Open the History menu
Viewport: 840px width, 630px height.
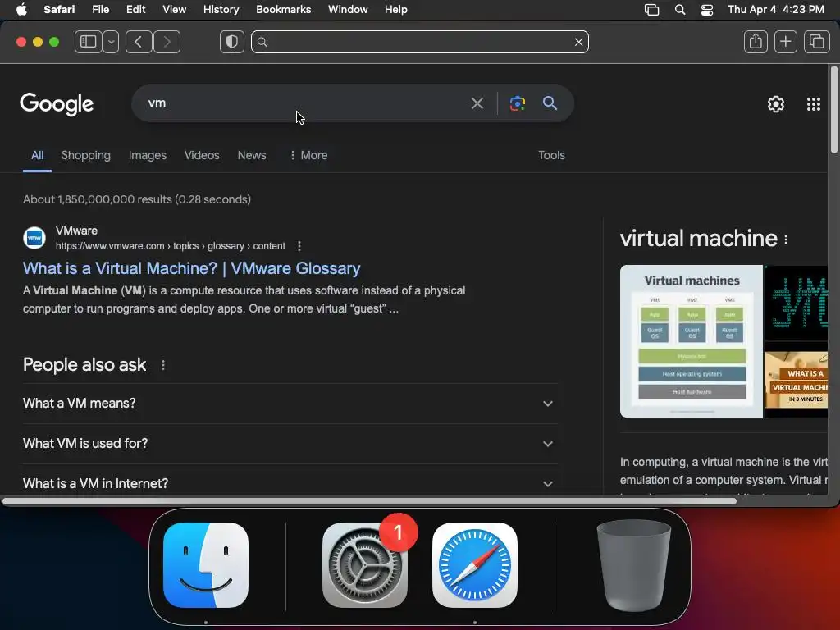click(x=221, y=10)
